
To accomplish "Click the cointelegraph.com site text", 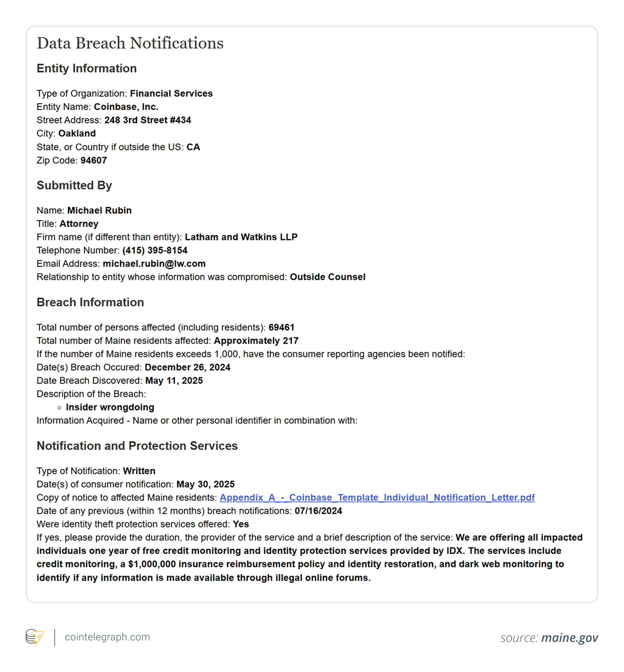I will click(x=107, y=637).
